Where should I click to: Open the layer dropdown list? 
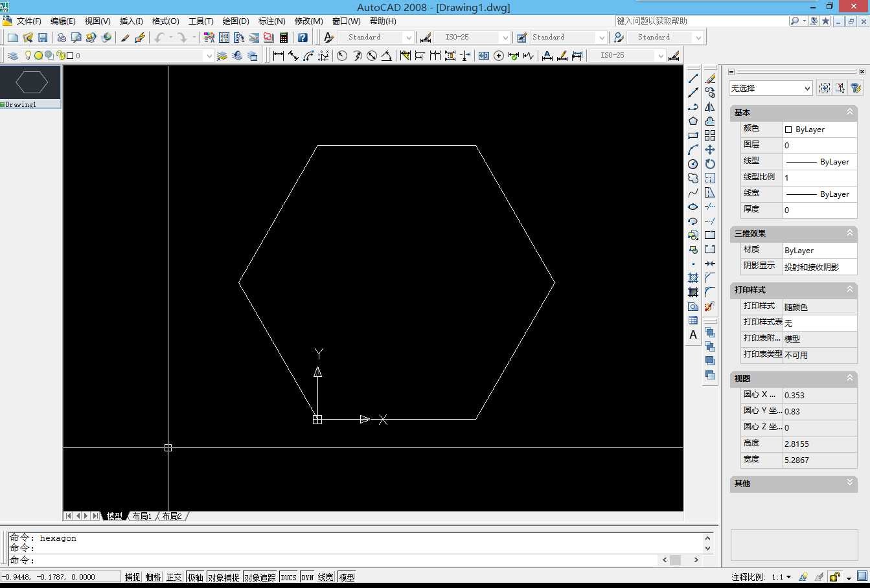[x=209, y=56]
